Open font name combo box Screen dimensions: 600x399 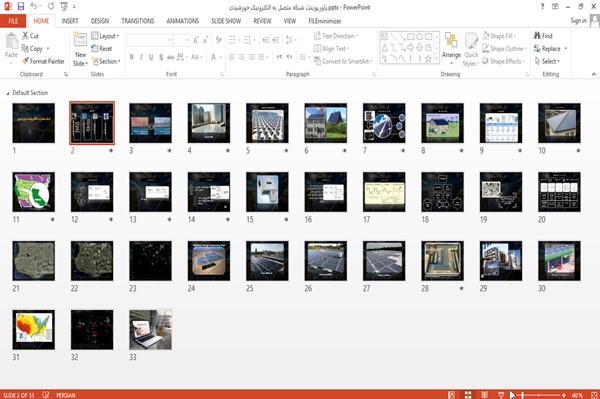(149, 40)
